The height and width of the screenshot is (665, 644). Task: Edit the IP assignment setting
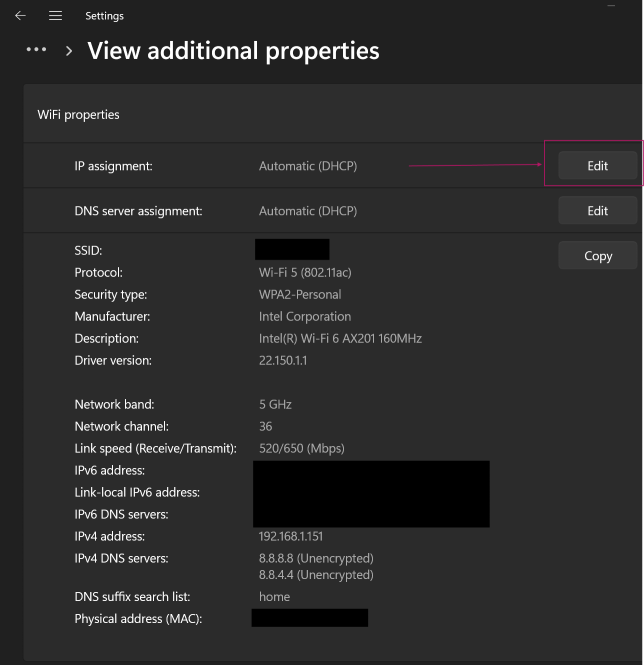597,165
